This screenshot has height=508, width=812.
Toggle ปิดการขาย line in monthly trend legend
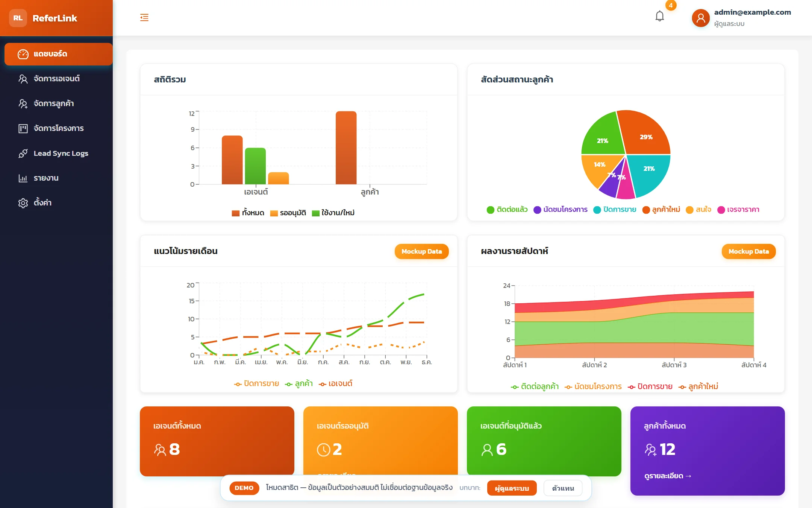coord(256,383)
